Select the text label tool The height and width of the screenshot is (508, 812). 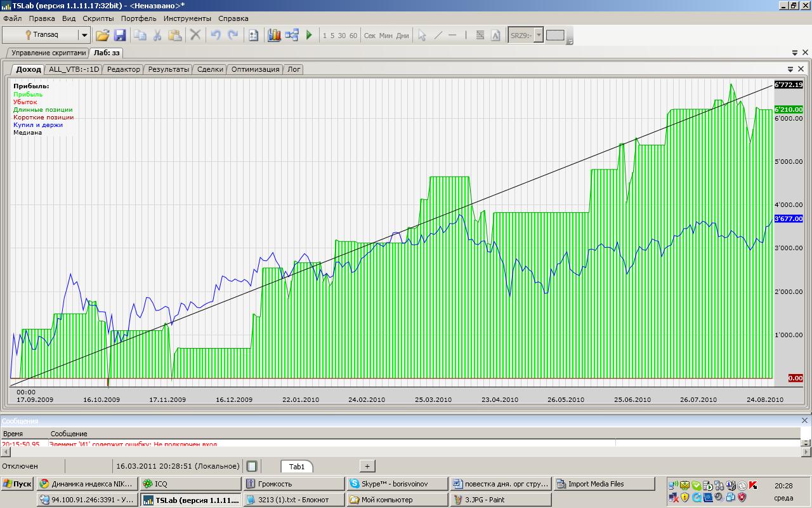(x=495, y=36)
